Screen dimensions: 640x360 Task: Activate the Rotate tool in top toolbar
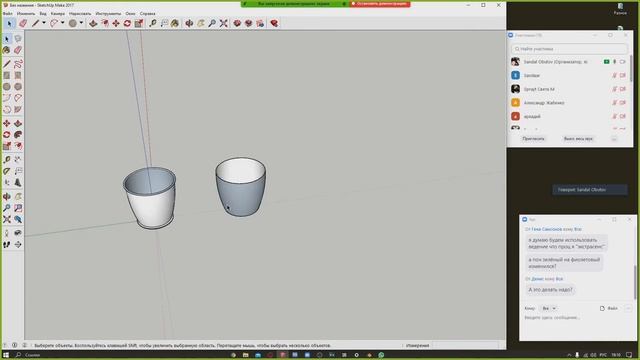(127, 23)
